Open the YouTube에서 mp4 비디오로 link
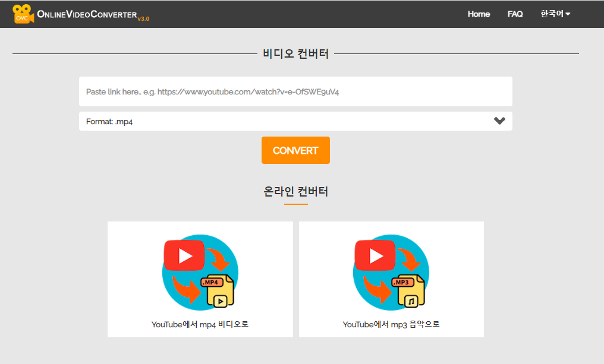 pos(200,324)
